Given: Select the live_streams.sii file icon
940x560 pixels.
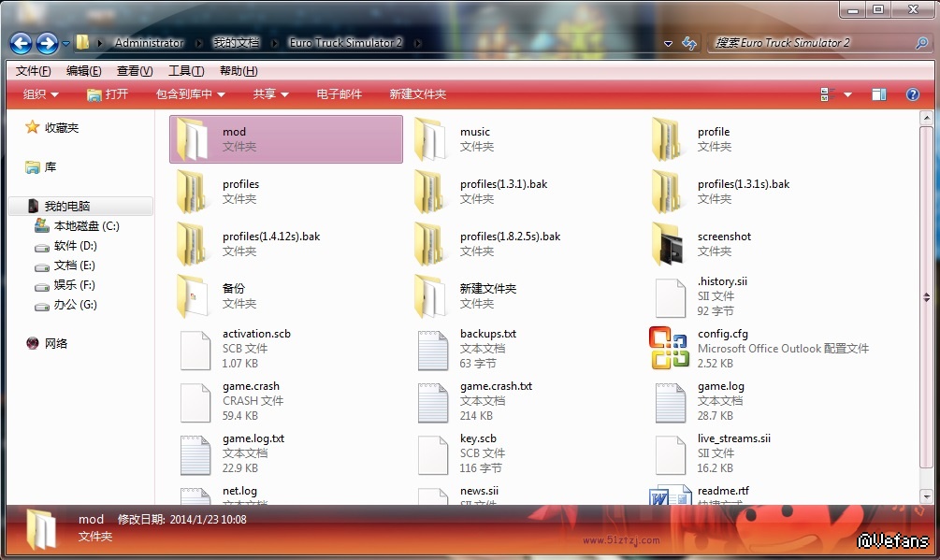Looking at the screenshot, I should click(671, 454).
